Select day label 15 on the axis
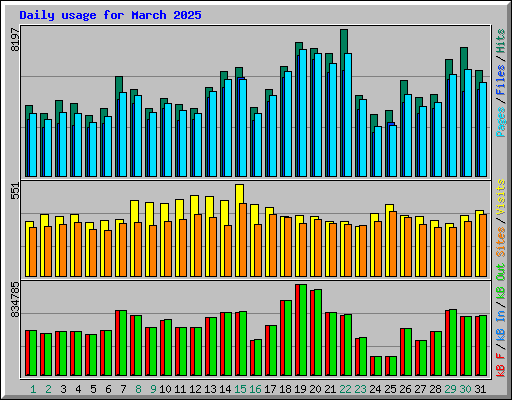Image resolution: width=512 pixels, height=400 pixels. click(240, 389)
